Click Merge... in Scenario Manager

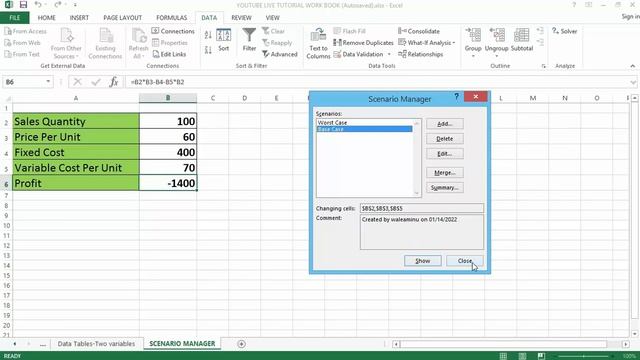[444, 173]
